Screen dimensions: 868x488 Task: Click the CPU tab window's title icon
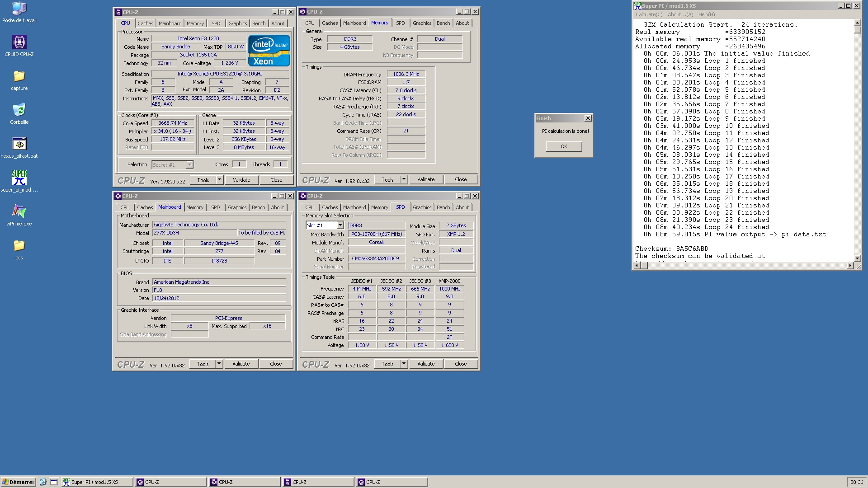coord(118,12)
